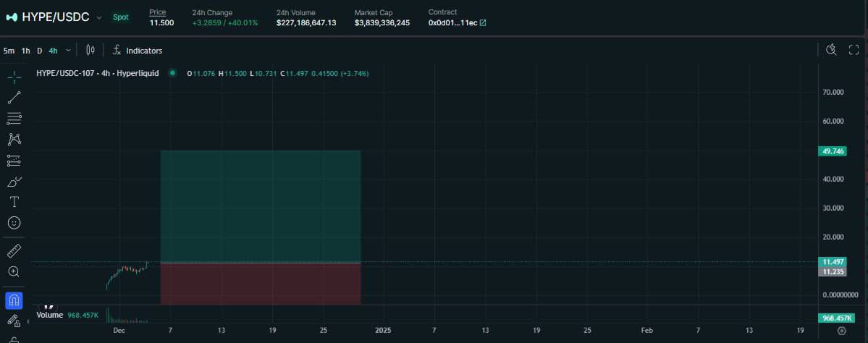868x343 pixels.
Task: Expand the timeframe interval dropdown
Action: point(68,51)
